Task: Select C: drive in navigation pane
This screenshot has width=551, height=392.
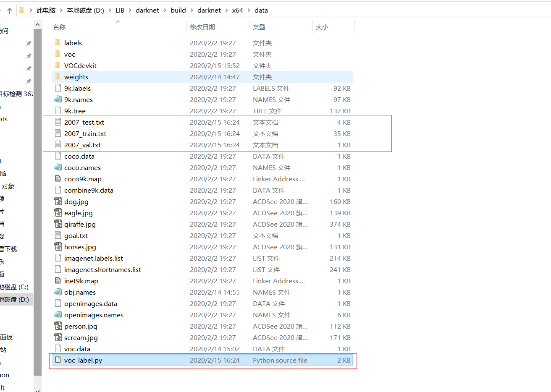Action: pyautogui.click(x=14, y=287)
